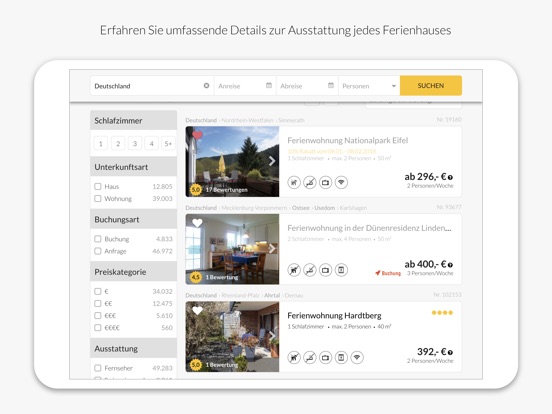Click the yellow SUCHEN button
The width and height of the screenshot is (552, 414).
[x=431, y=86]
